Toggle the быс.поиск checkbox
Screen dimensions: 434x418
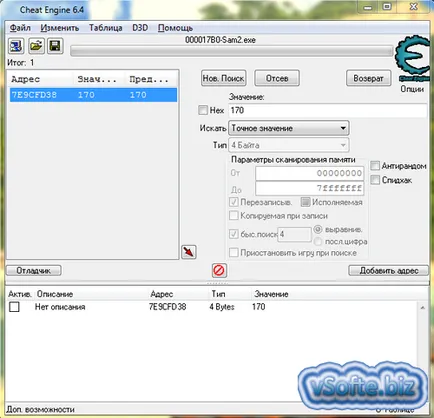(x=234, y=234)
